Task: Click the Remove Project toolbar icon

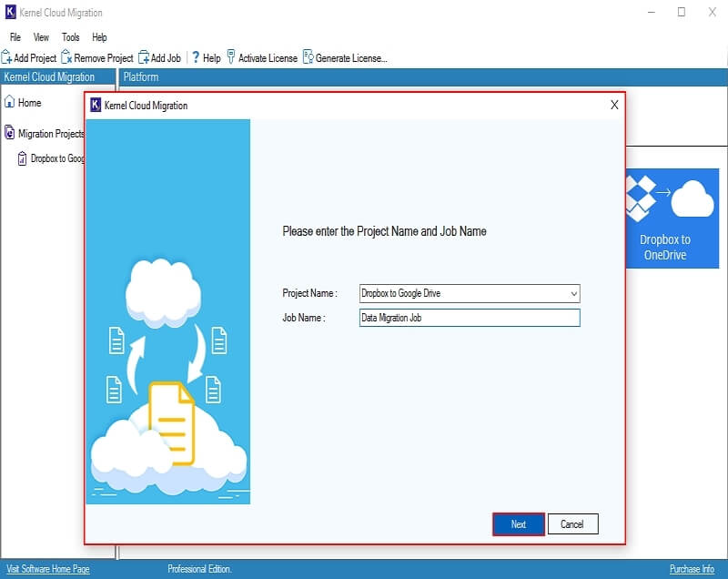Action: coord(66,57)
